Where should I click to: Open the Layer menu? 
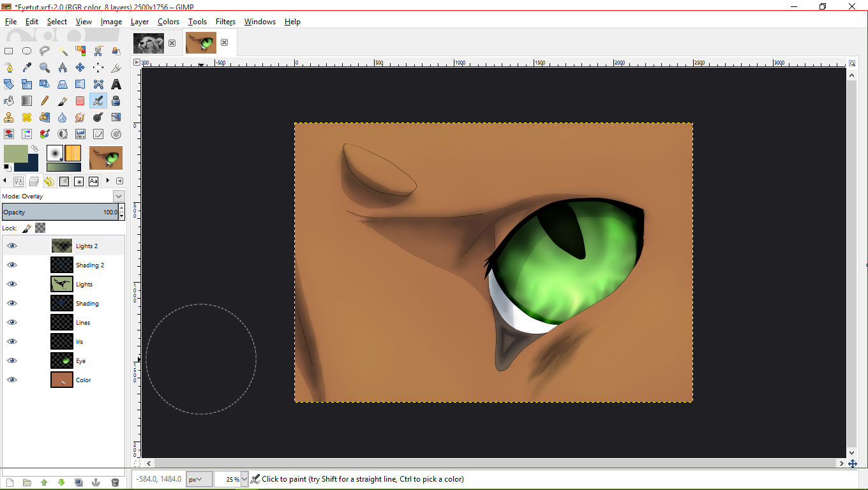pyautogui.click(x=140, y=21)
